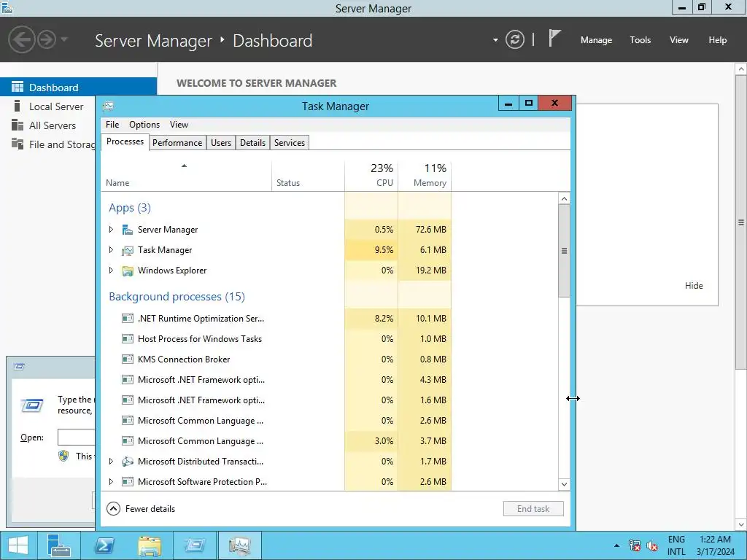The width and height of the screenshot is (747, 560).
Task: Click the Task Manager taskbar icon
Action: (x=239, y=545)
